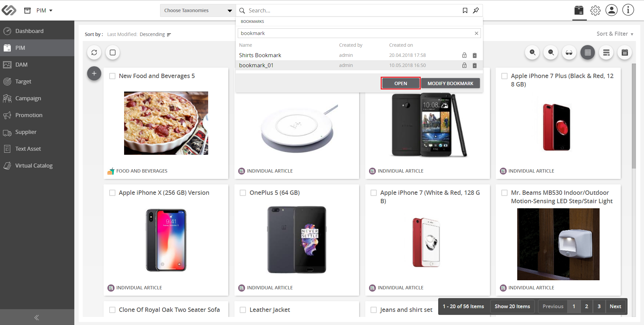Collapse the left sidebar
644x325 pixels.
tap(37, 317)
